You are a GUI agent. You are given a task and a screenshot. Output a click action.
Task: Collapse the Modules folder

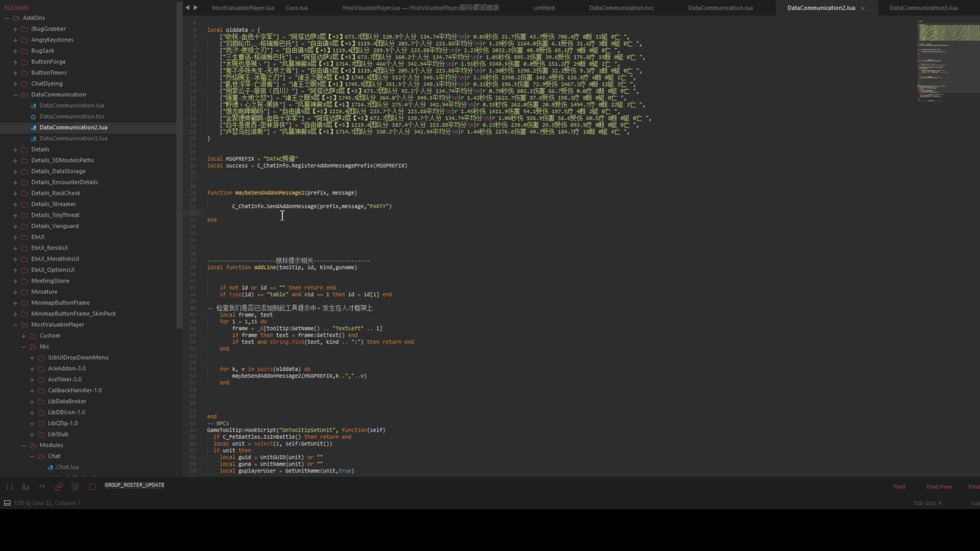click(23, 445)
